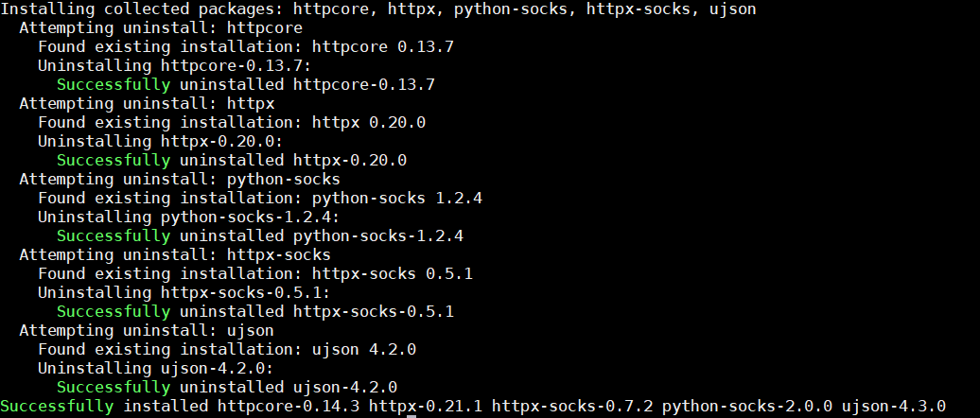This screenshot has width=980, height=418.
Task: Select the 'Uninstalling httpx-0.20.0:' line
Action: pos(161,141)
